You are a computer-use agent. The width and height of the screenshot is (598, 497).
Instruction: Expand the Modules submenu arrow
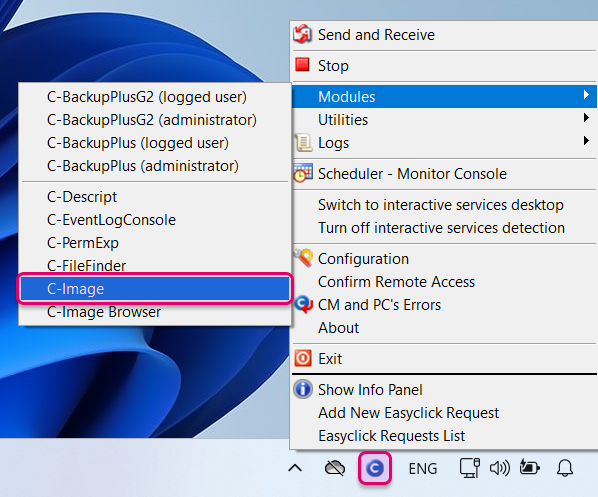point(586,95)
